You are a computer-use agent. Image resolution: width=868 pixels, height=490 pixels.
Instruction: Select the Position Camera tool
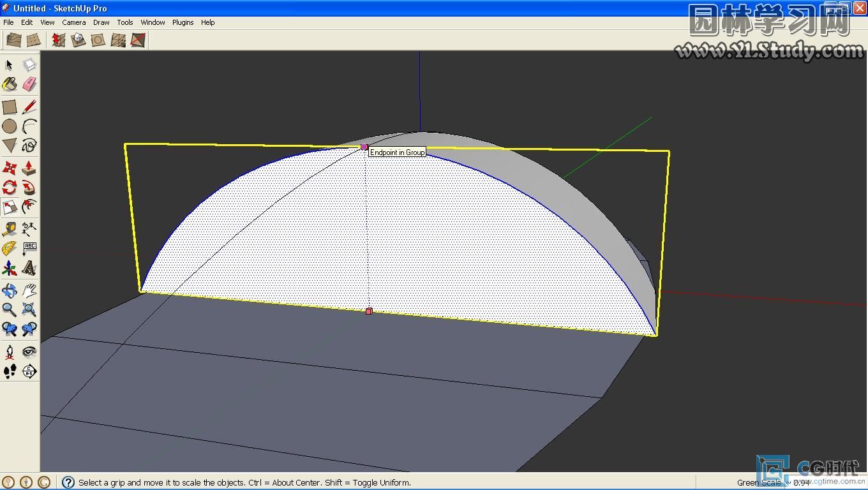[x=9, y=352]
